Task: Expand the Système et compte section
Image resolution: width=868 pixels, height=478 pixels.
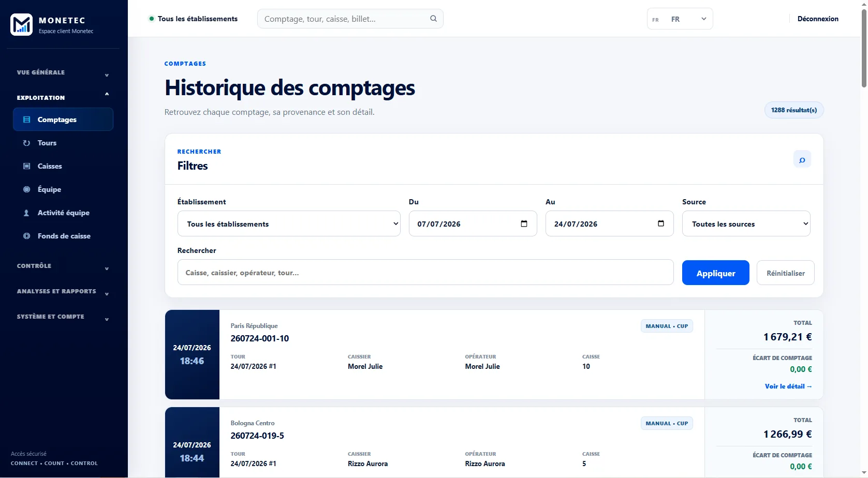Action: pyautogui.click(x=63, y=317)
